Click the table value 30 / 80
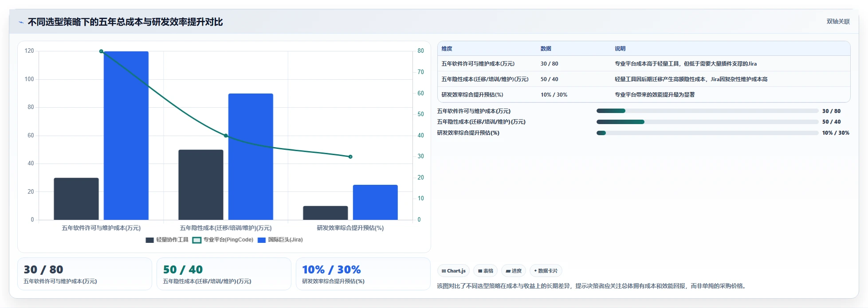The width and height of the screenshot is (868, 308). (x=549, y=64)
